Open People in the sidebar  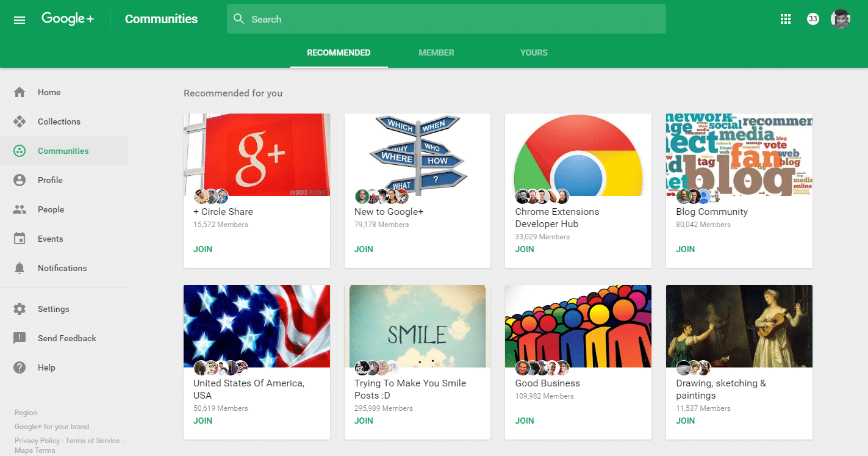tap(64, 209)
